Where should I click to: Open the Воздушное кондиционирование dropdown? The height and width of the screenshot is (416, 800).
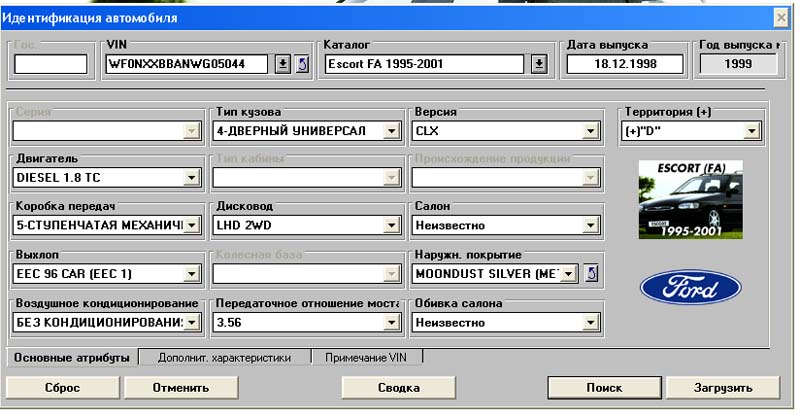[192, 322]
